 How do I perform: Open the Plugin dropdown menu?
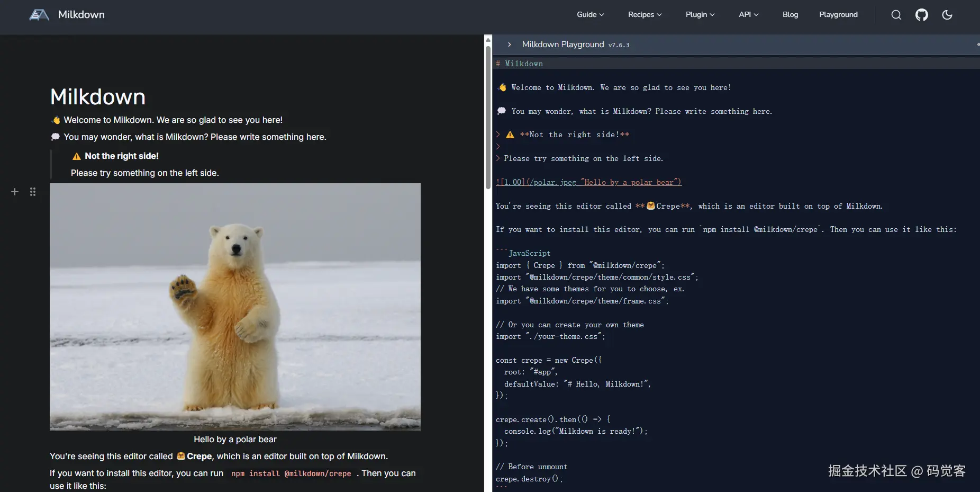point(700,14)
